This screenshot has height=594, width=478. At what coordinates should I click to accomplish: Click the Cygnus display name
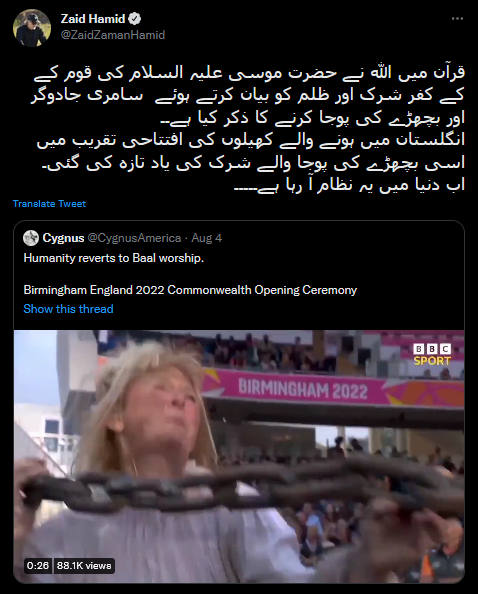tap(63, 238)
